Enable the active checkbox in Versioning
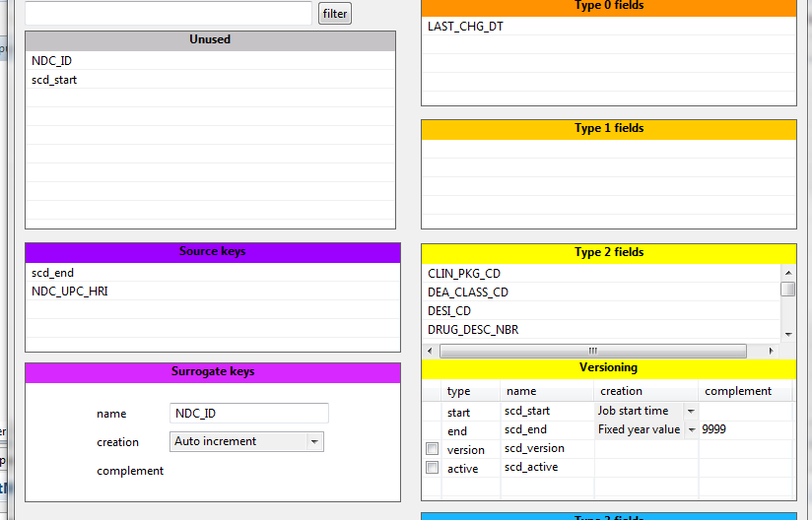 [x=432, y=467]
